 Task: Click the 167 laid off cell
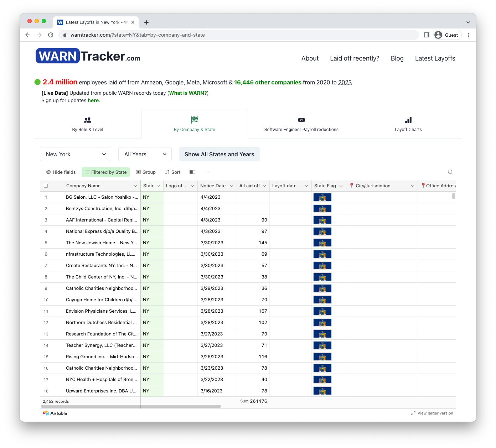[x=253, y=311]
